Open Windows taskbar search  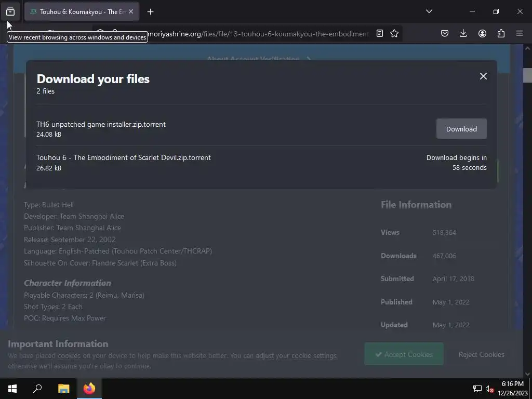(x=37, y=389)
